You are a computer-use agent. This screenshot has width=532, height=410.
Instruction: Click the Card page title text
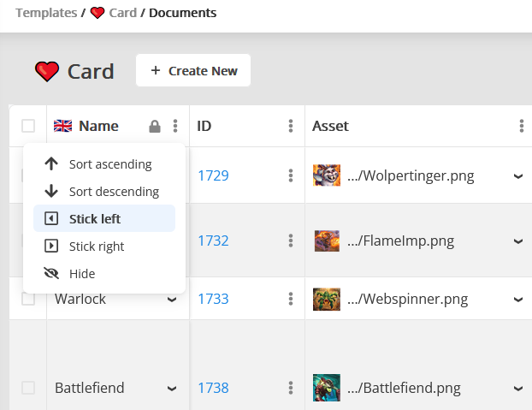[x=91, y=72]
